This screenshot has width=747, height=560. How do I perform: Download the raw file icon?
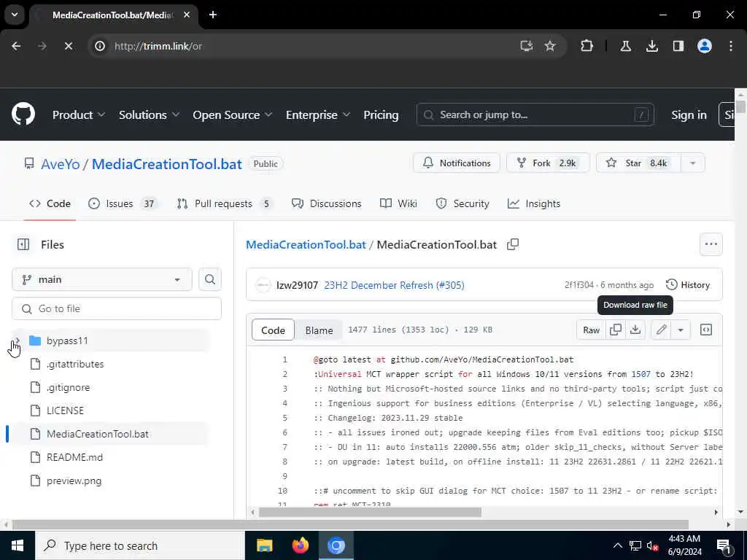coord(635,330)
